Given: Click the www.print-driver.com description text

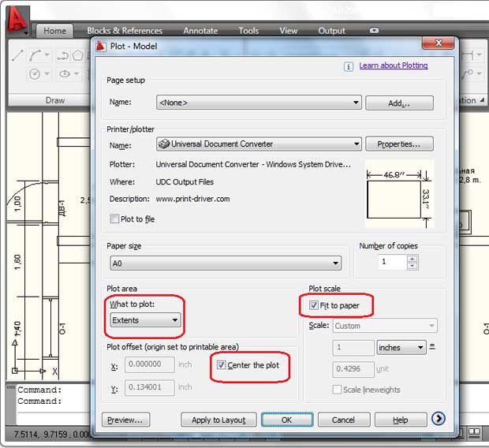Looking at the screenshot, I should click(x=192, y=199).
